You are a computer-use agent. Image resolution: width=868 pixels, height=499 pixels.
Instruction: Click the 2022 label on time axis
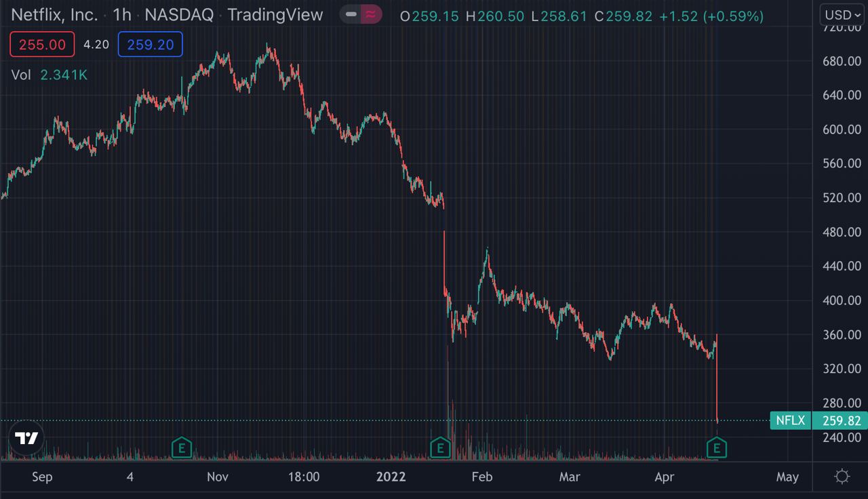[391, 477]
